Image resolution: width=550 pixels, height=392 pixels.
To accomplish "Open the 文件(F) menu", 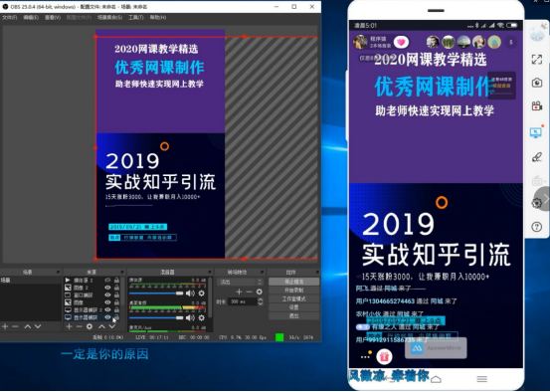I will click(10, 17).
